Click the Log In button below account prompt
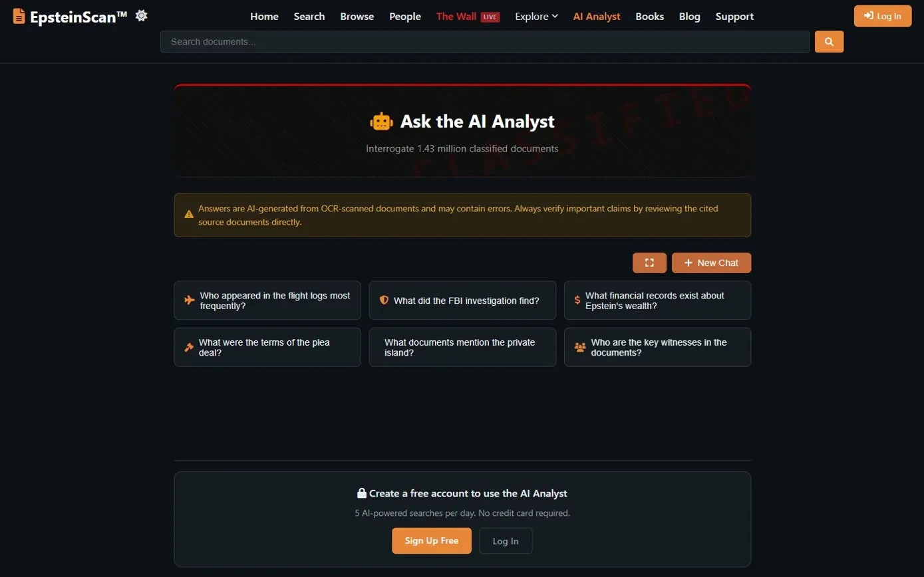The width and height of the screenshot is (924, 577). point(506,540)
